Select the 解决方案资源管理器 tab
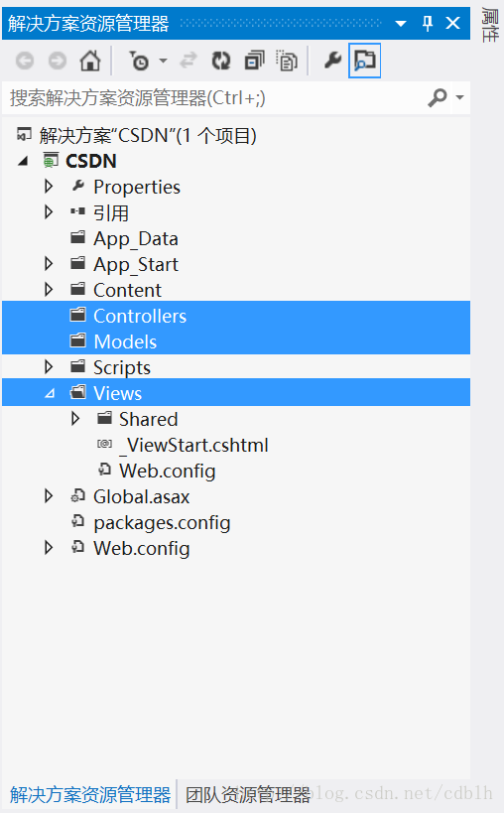 point(90,795)
